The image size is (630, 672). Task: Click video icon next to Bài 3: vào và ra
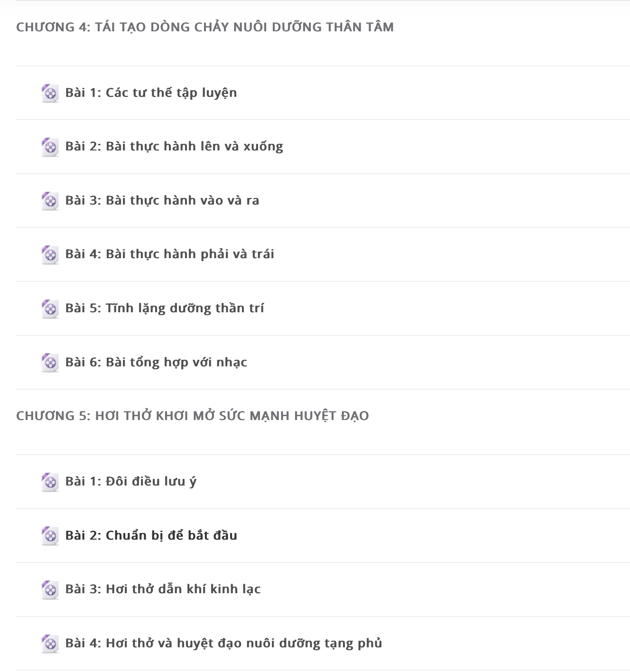point(50,201)
